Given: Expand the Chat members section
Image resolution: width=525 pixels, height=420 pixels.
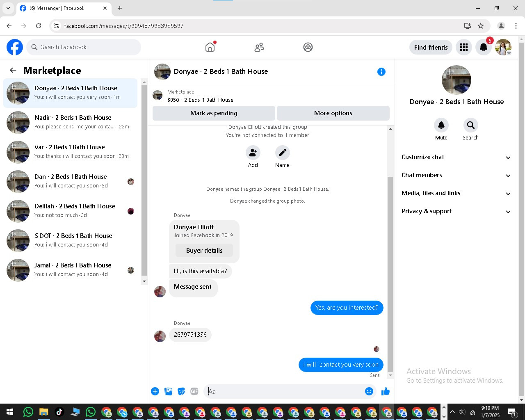Looking at the screenshot, I should tap(457, 175).
